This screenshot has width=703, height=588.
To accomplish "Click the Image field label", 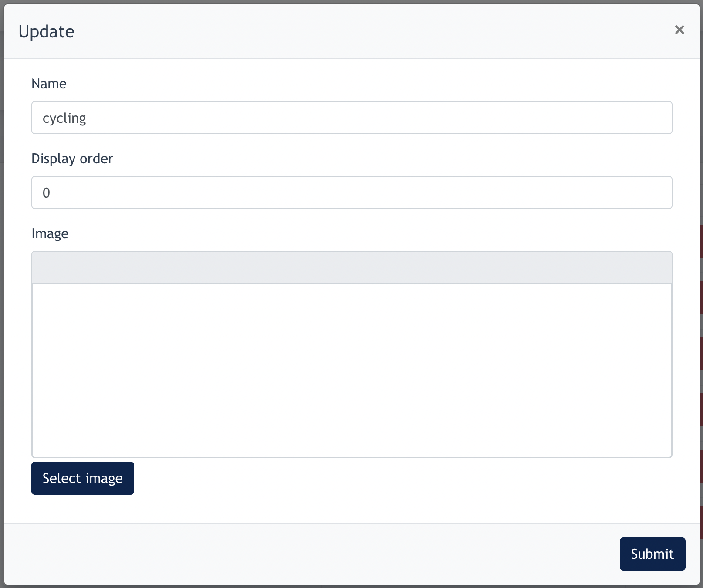I will point(50,233).
